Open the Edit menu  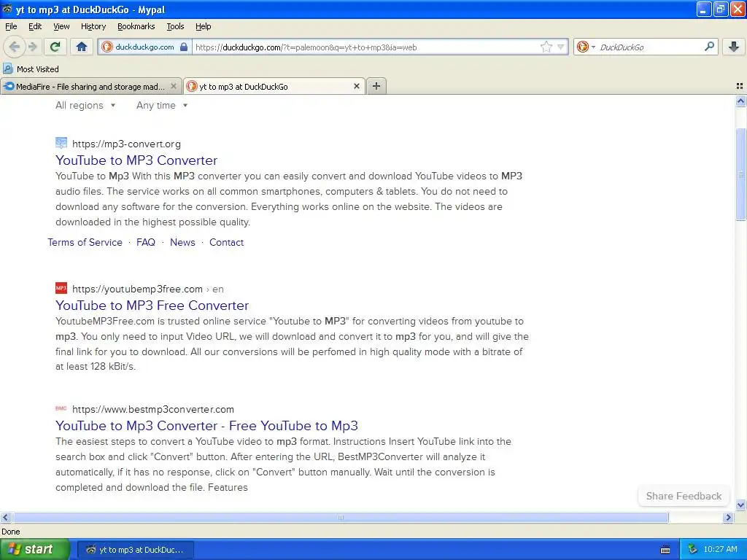35,26
